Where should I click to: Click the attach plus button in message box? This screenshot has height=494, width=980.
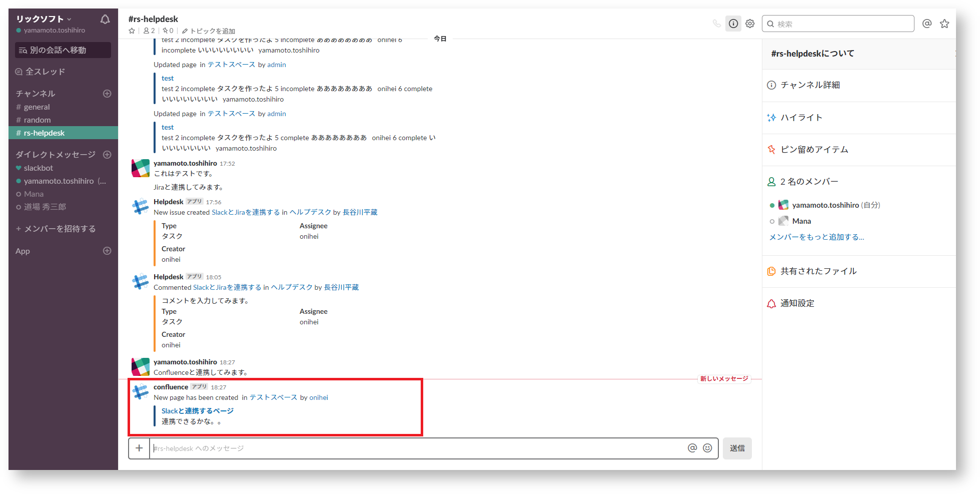pos(139,448)
